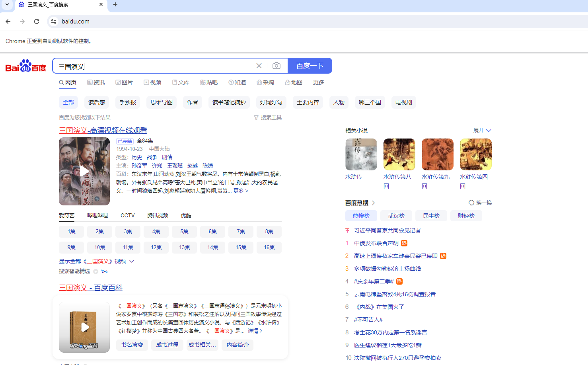Select the 优酷 source tab
Screen dimensions: 588x365
[186, 215]
